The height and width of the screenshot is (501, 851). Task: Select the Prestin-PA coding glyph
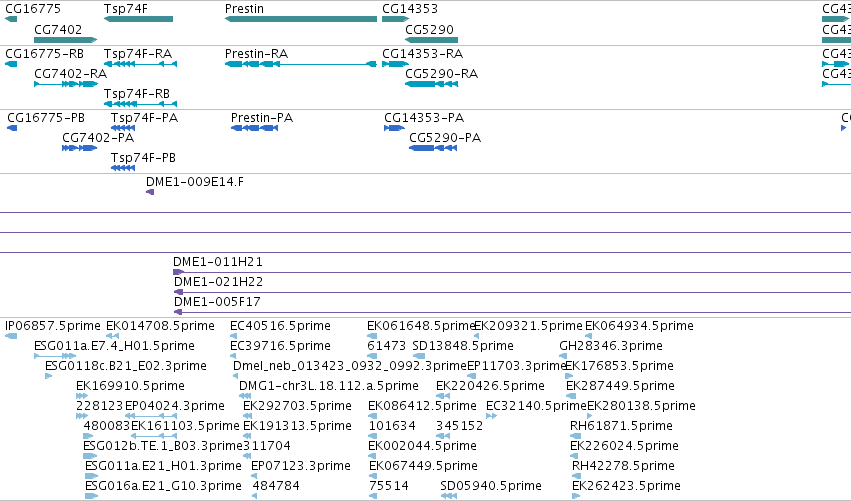pos(255,128)
